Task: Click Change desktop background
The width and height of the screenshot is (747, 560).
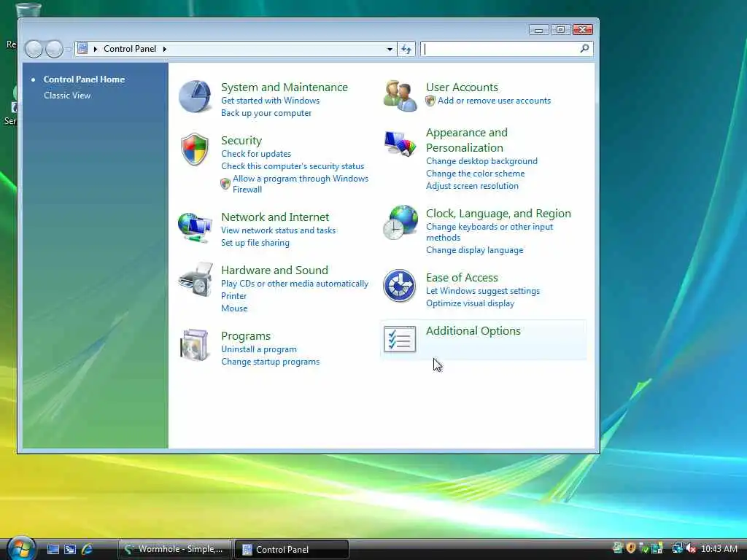Action: pos(481,161)
